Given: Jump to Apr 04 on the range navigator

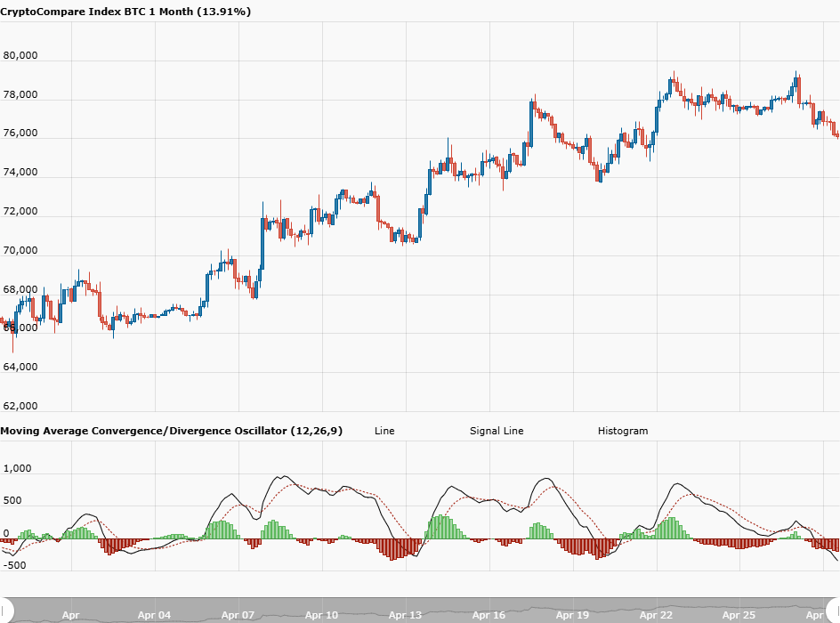Looking at the screenshot, I should click(155, 615).
